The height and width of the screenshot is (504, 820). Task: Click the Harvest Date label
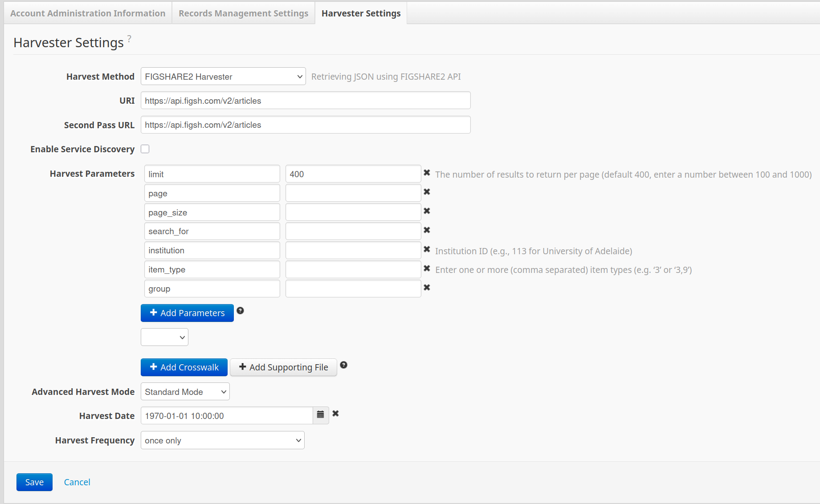[x=107, y=416]
